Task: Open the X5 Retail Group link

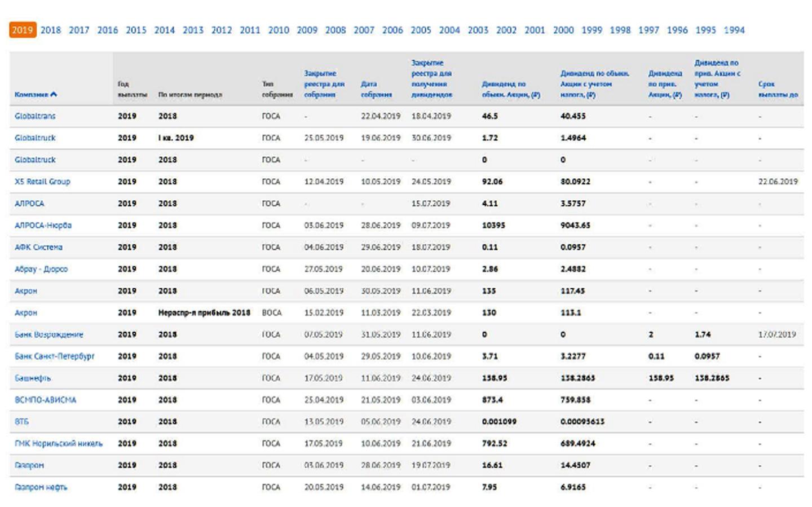Action: point(42,182)
